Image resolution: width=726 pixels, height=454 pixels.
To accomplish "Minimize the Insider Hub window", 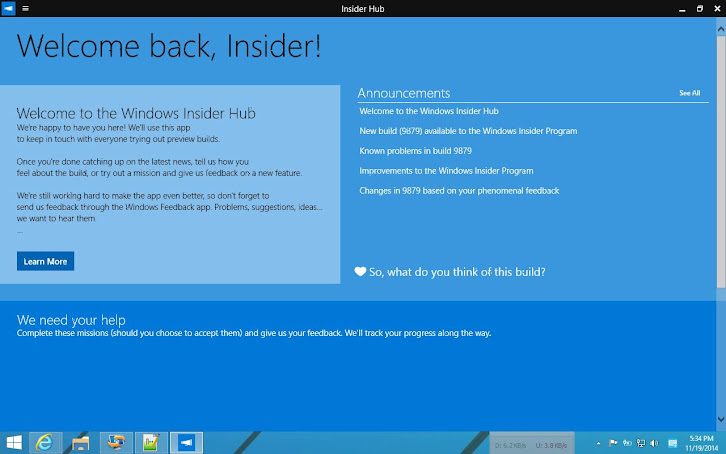I will [682, 9].
